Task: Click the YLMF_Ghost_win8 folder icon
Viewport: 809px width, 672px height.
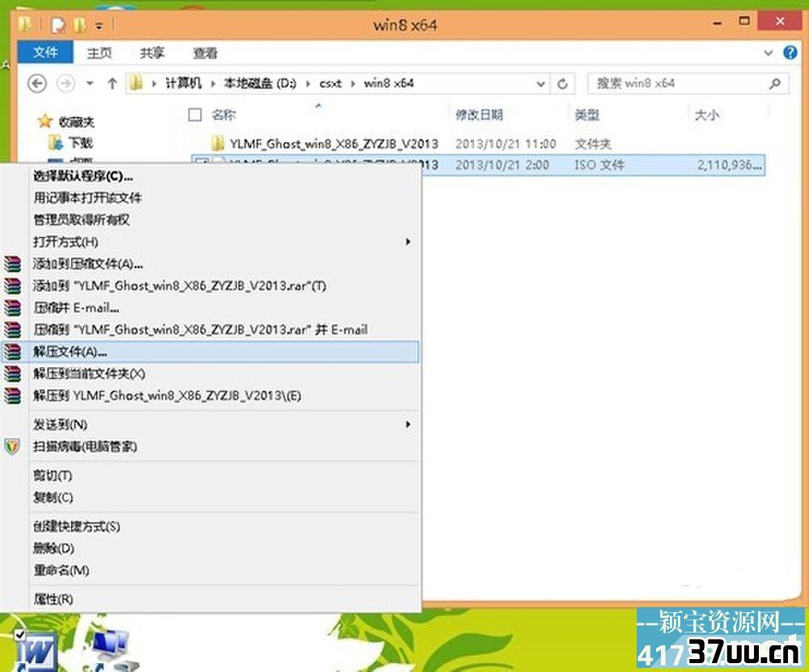Action: coord(218,143)
